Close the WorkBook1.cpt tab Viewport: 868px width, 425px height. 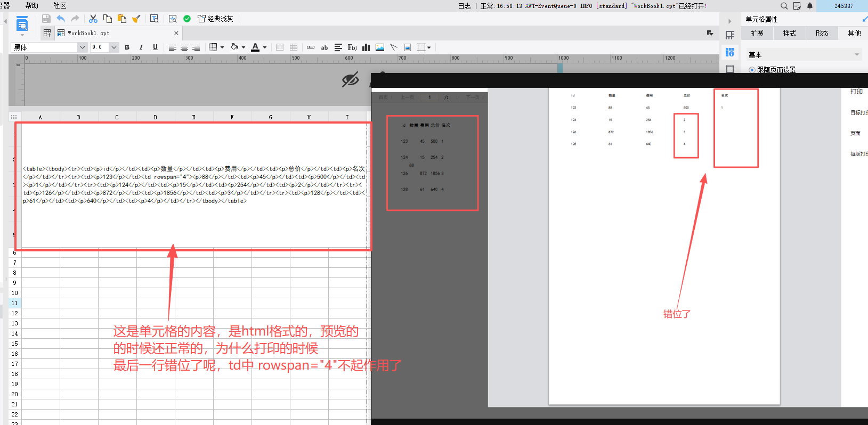coord(176,33)
